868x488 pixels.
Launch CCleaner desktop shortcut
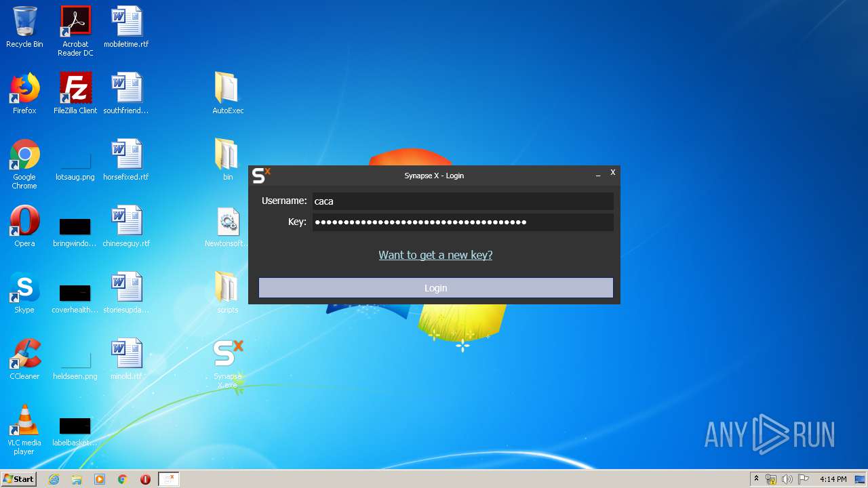click(24, 359)
